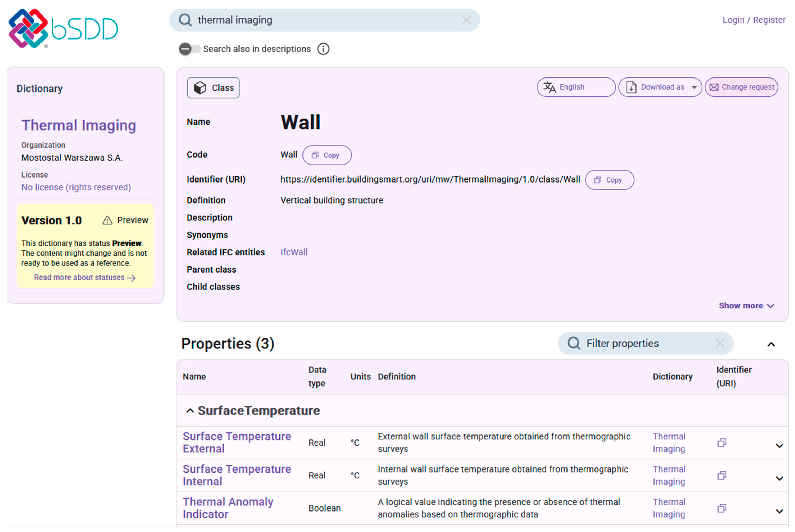Copy URI of Surface Temperature External
The image size is (795, 532).
pyautogui.click(x=722, y=443)
